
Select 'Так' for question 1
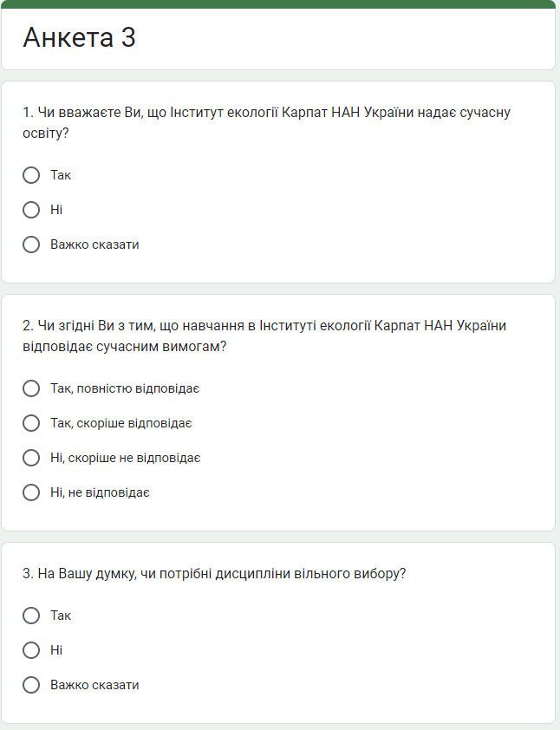coord(31,175)
